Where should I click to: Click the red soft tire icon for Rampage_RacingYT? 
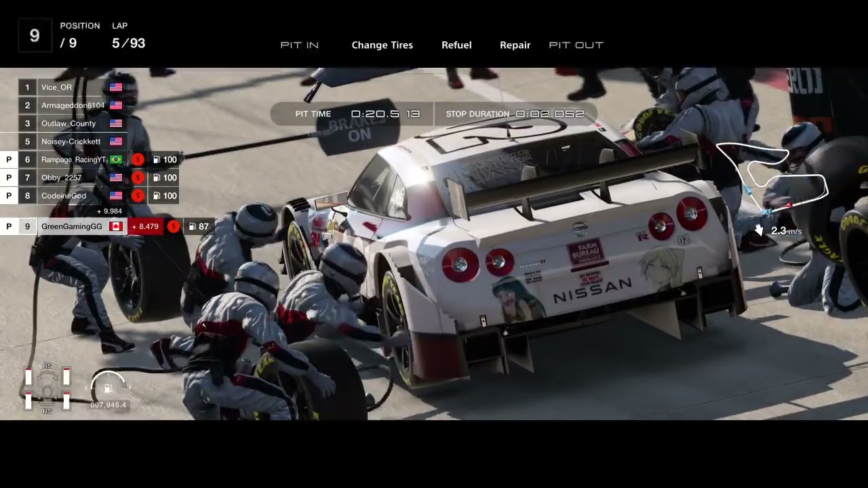click(138, 160)
